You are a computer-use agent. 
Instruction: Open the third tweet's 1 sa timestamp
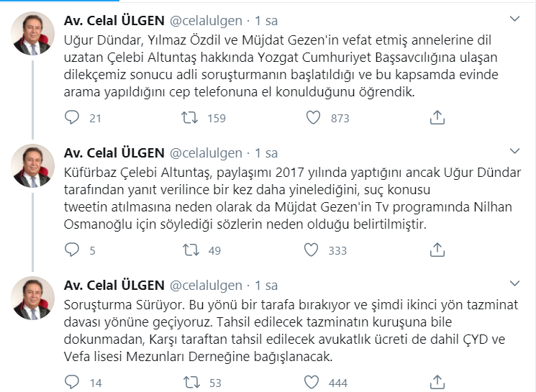pyautogui.click(x=266, y=285)
